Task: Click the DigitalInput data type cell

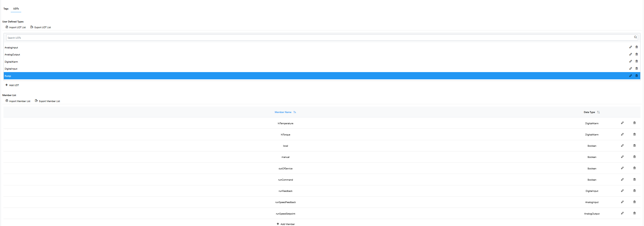Action: (592, 191)
